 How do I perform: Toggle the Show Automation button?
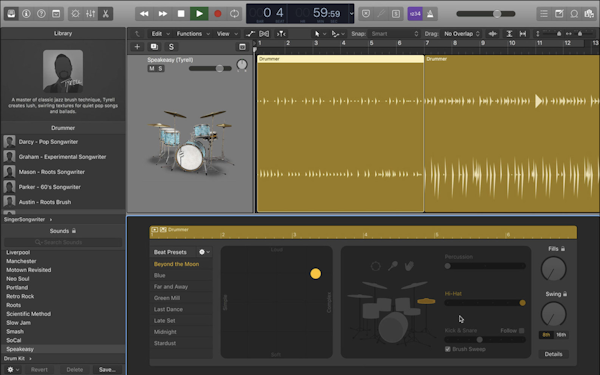point(250,34)
